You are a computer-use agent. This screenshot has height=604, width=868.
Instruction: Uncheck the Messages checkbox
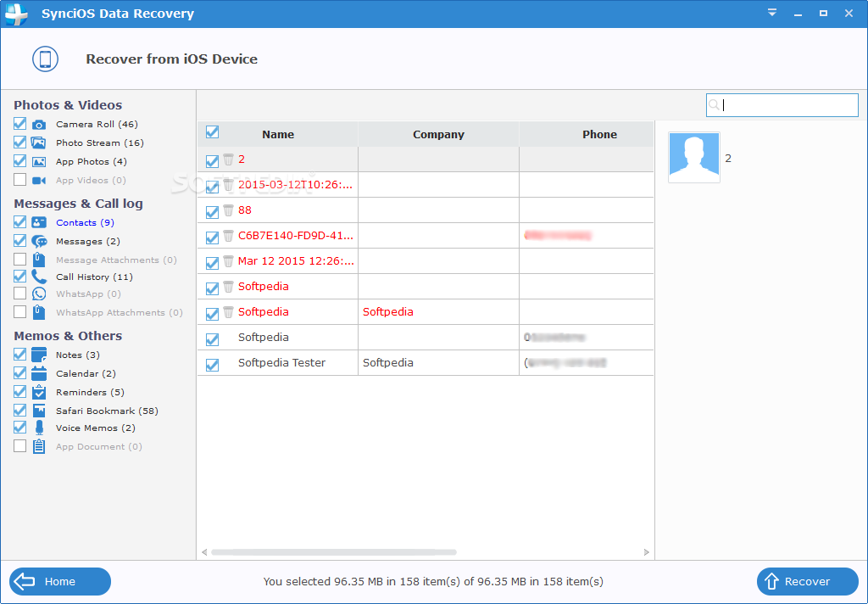click(20, 240)
